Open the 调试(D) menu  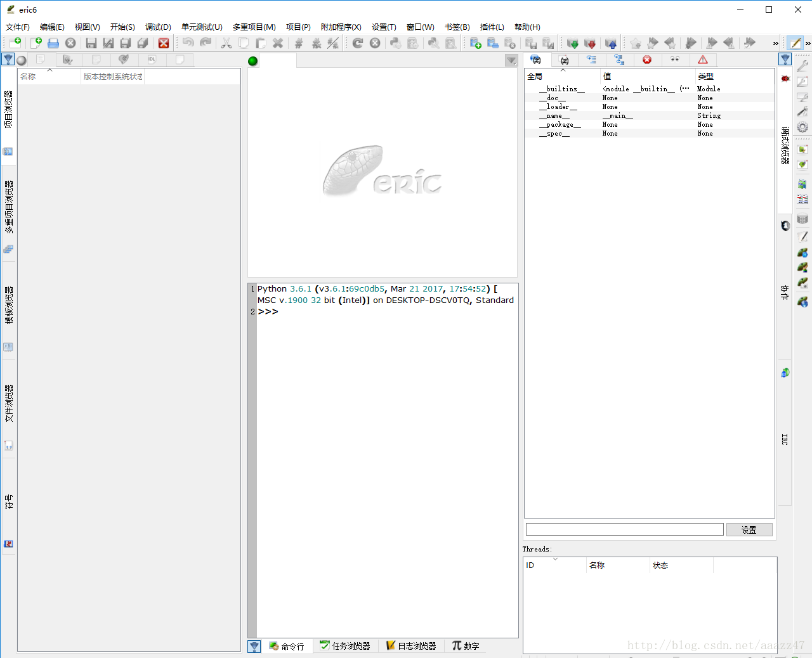coord(158,27)
